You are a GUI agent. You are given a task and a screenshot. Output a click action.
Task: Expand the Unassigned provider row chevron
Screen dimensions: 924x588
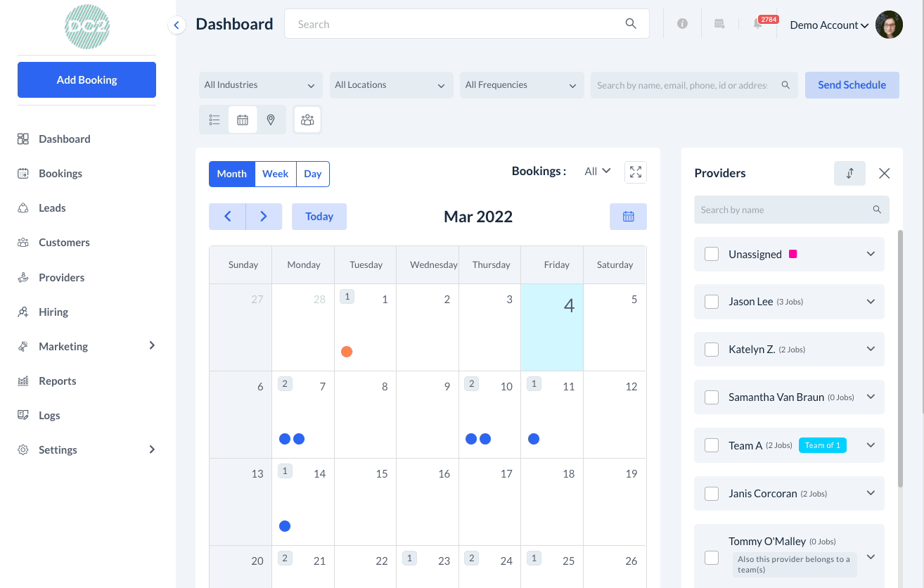(871, 254)
